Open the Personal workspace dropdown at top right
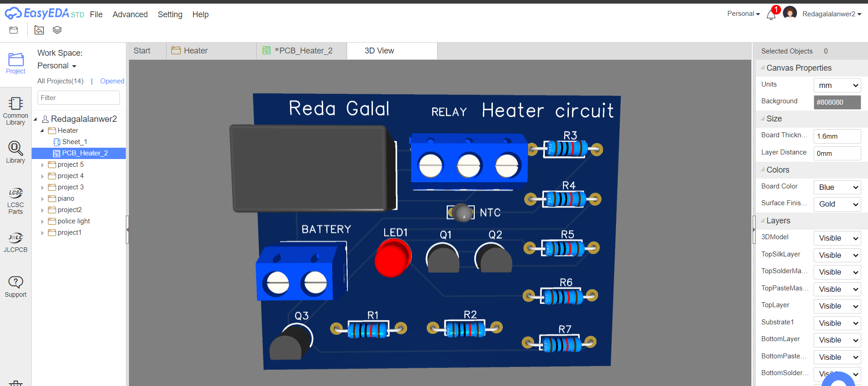 tap(744, 14)
